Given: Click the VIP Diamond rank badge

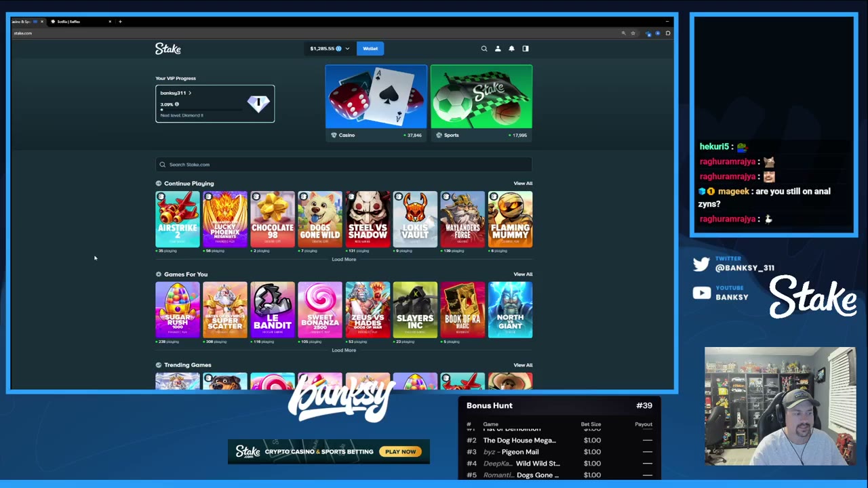Looking at the screenshot, I should point(258,103).
